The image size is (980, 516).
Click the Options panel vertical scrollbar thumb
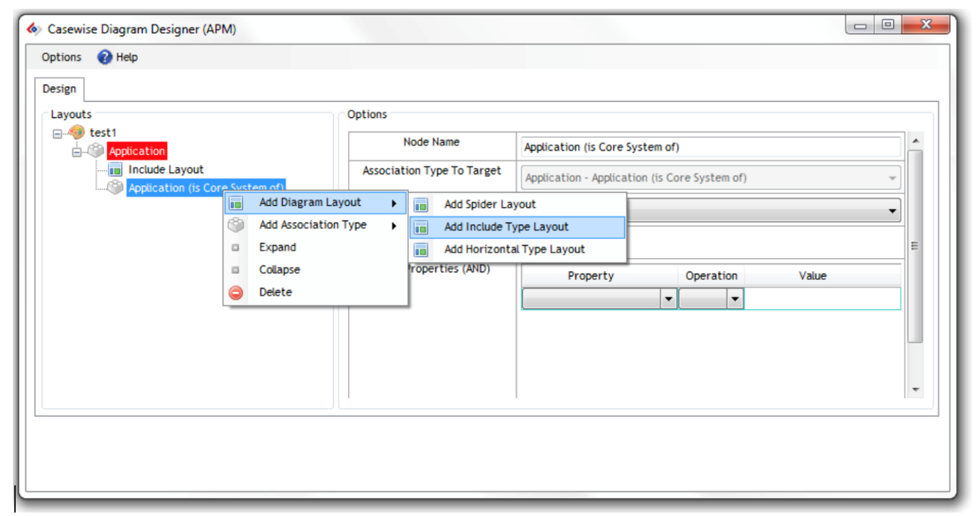(915, 246)
